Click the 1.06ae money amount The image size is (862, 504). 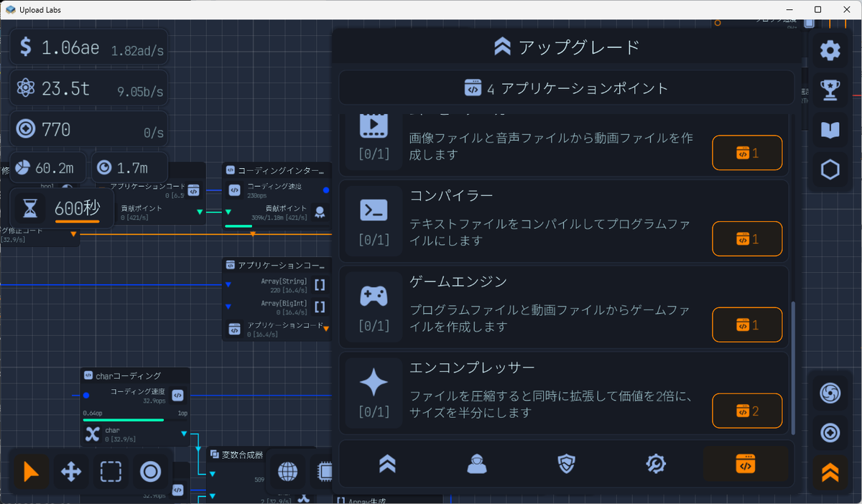(70, 48)
